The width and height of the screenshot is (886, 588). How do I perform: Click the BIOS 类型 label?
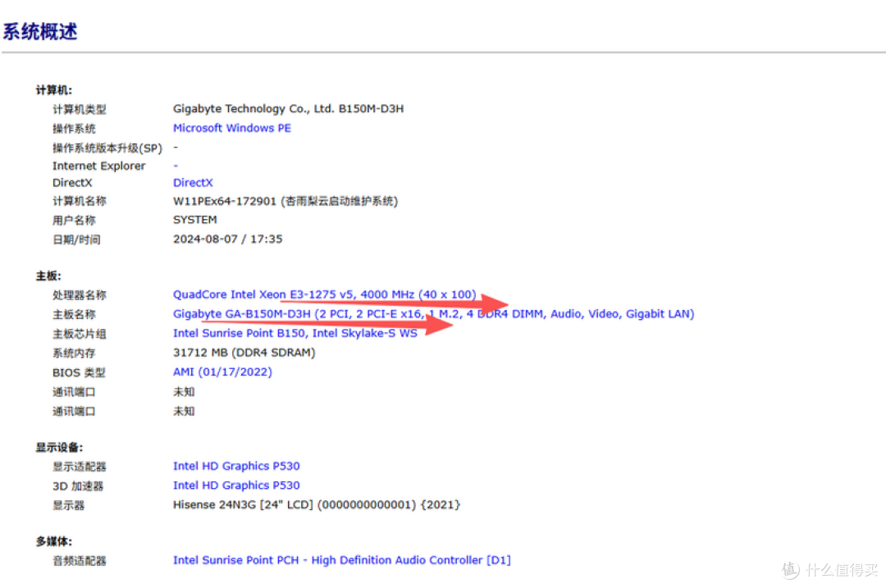pos(79,373)
